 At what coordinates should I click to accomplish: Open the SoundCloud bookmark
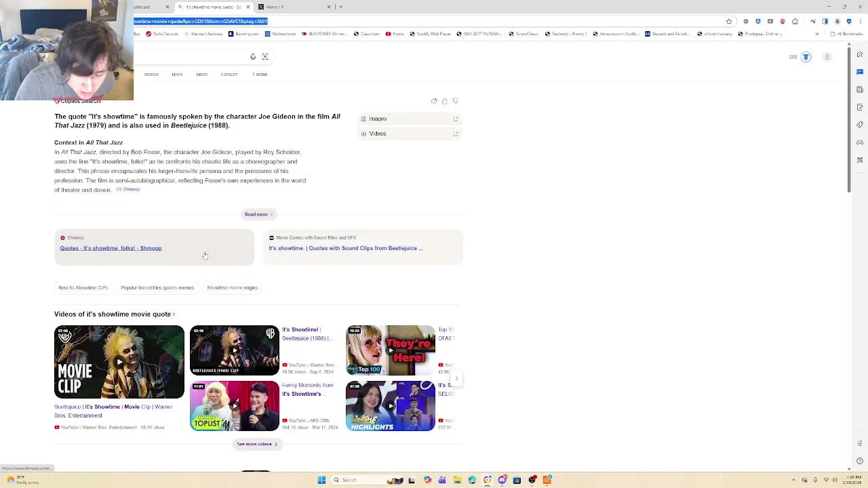tap(522, 34)
